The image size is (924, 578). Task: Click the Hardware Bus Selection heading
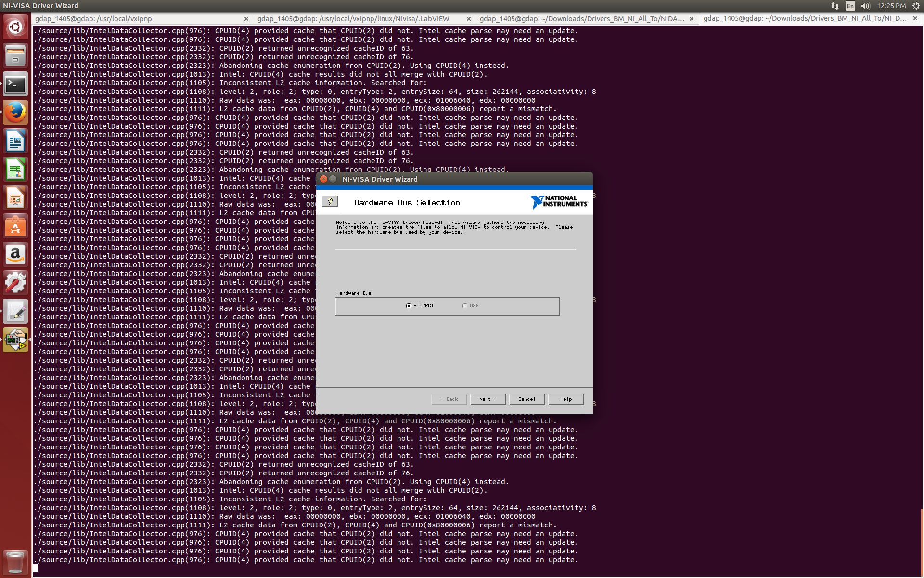407,203
